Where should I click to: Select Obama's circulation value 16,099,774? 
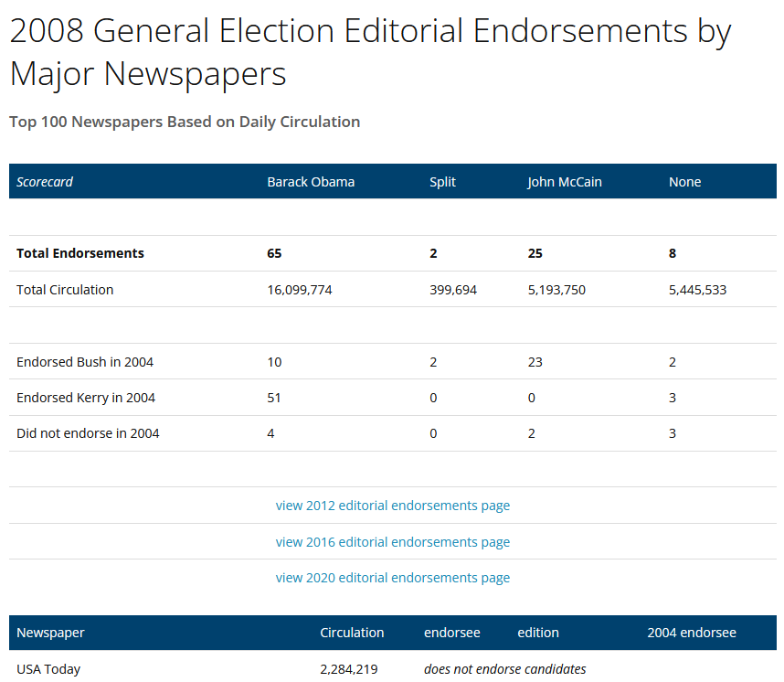tap(299, 290)
